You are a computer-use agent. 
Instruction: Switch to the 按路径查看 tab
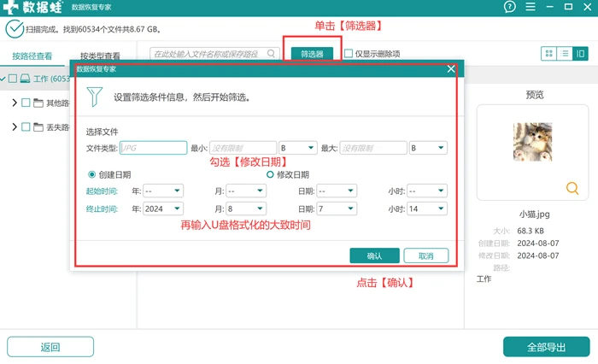[x=32, y=56]
